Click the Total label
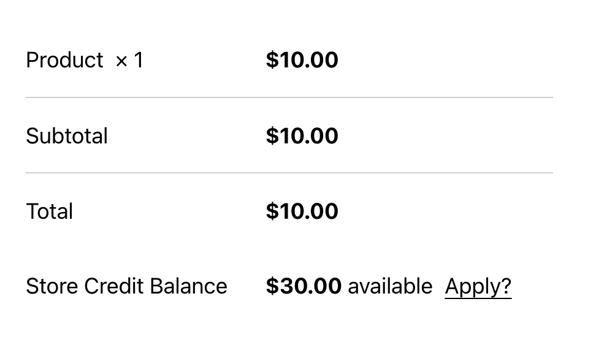 [x=50, y=211]
